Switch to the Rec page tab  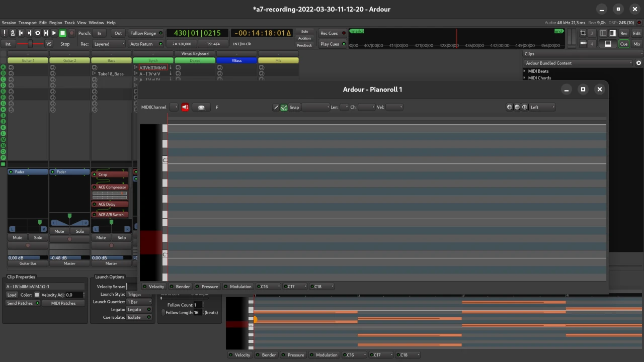click(x=623, y=33)
